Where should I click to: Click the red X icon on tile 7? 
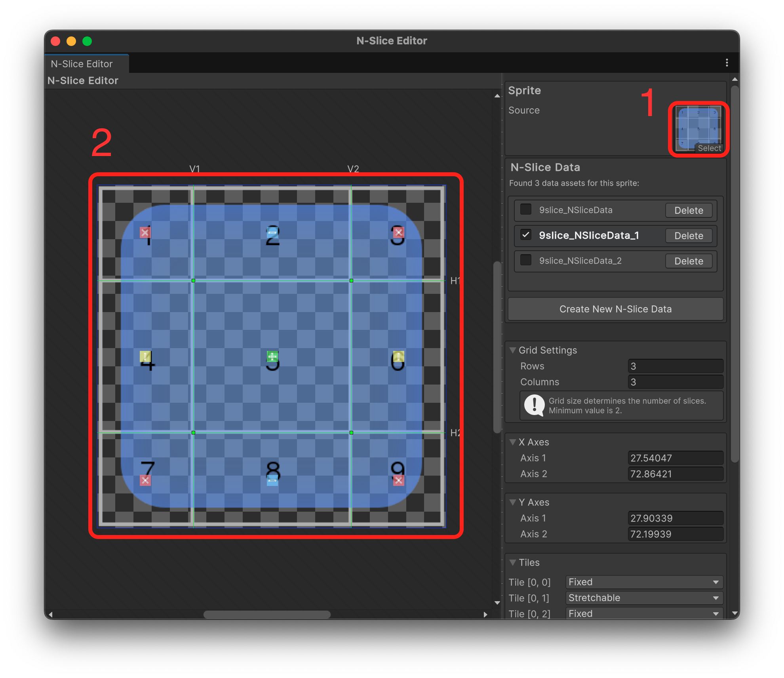click(x=145, y=480)
